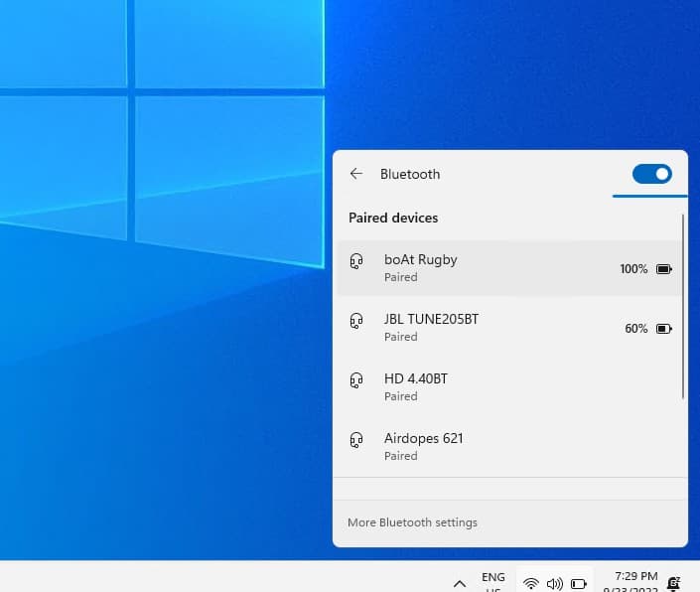Click the volume speaker icon in taskbar
This screenshot has width=700, height=592.
pyautogui.click(x=554, y=583)
